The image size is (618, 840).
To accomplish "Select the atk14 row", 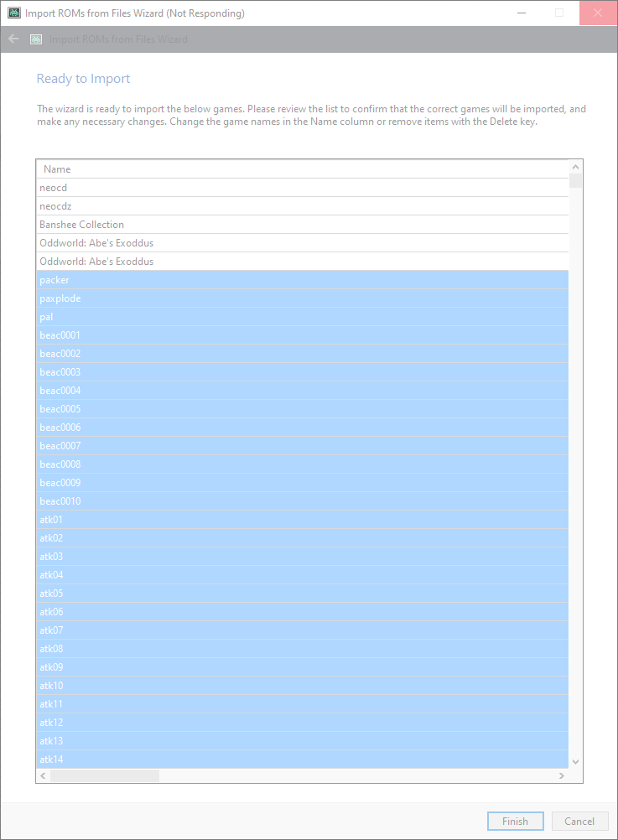I will click(303, 760).
